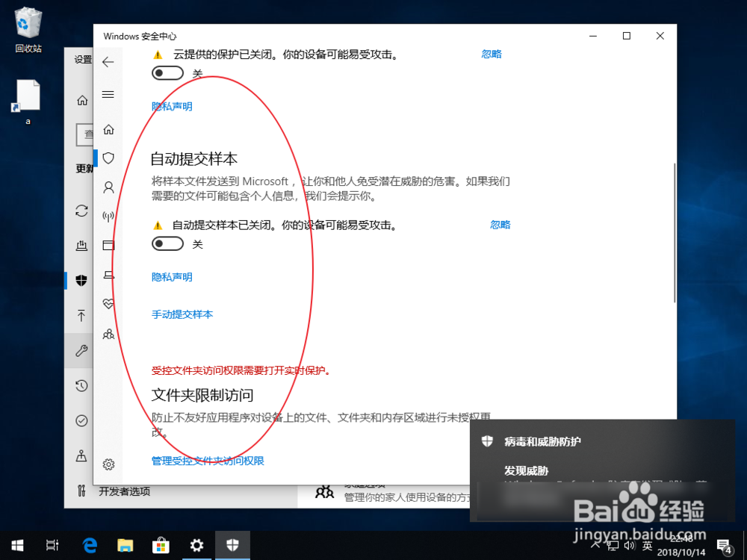Open File Explorer from taskbar

[125, 545]
